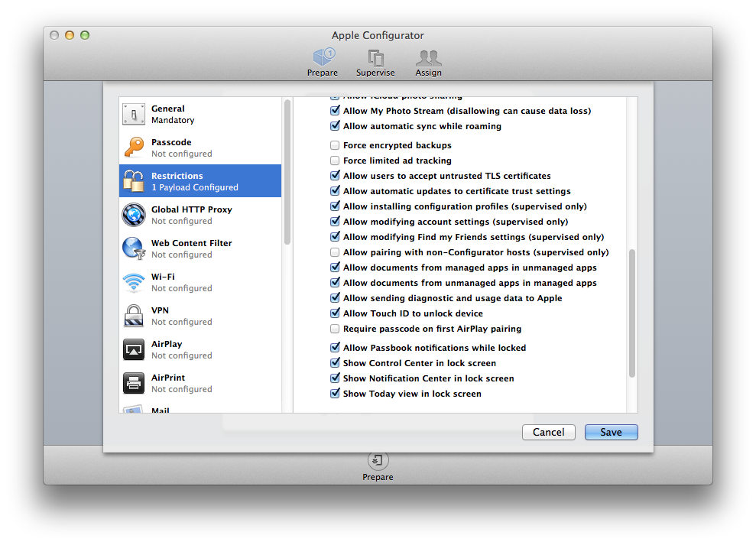The image size is (756, 545).
Task: Uncheck Show Control Center in lock screen
Action: (x=335, y=362)
